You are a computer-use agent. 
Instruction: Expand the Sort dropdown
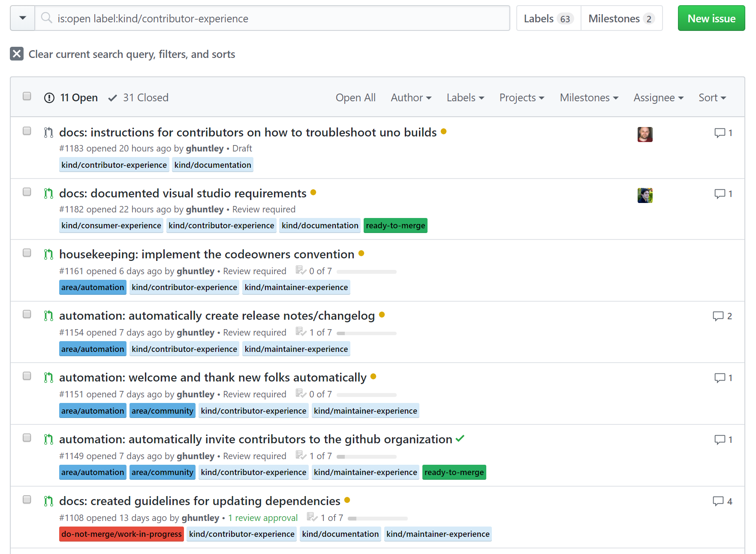tap(712, 97)
